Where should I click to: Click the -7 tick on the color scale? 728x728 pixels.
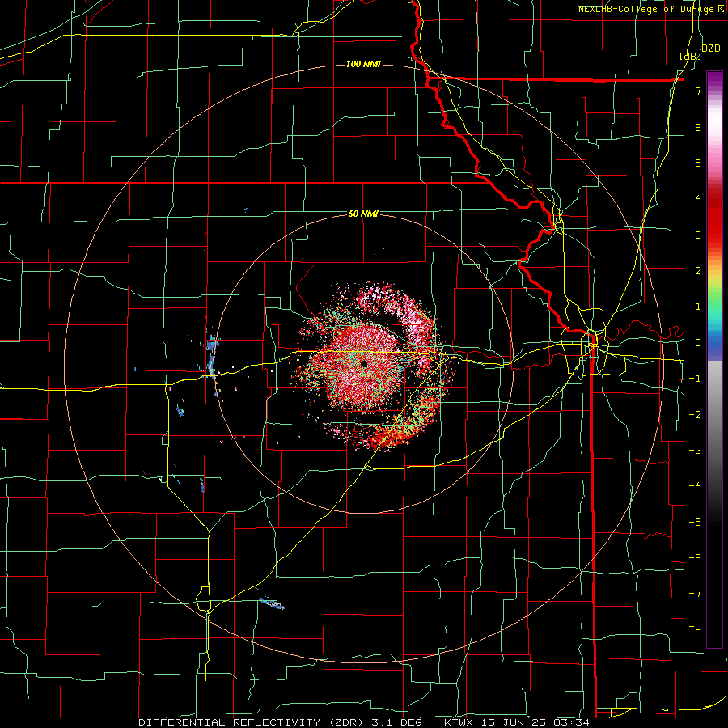695,594
